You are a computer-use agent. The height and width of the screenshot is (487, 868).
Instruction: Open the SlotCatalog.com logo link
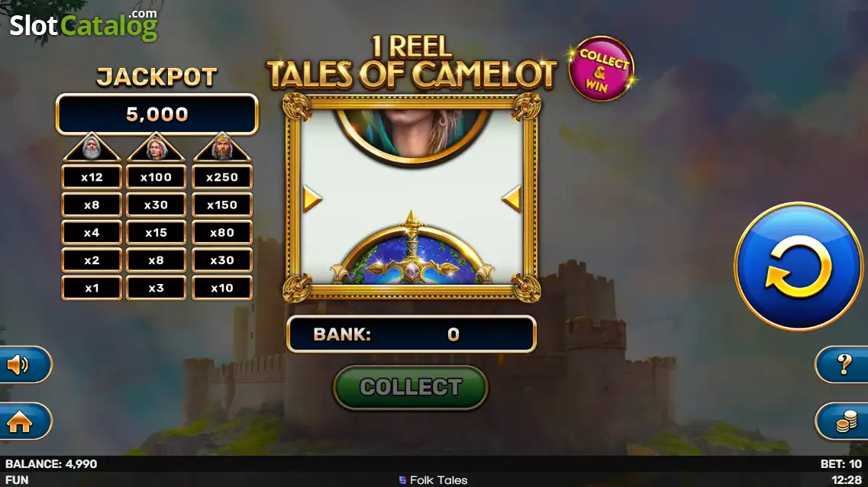click(x=83, y=25)
